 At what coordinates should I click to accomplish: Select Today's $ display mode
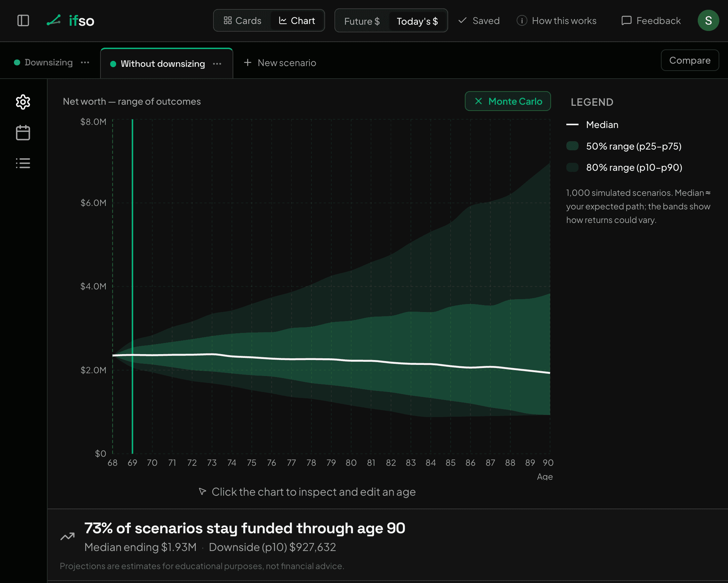coord(417,21)
